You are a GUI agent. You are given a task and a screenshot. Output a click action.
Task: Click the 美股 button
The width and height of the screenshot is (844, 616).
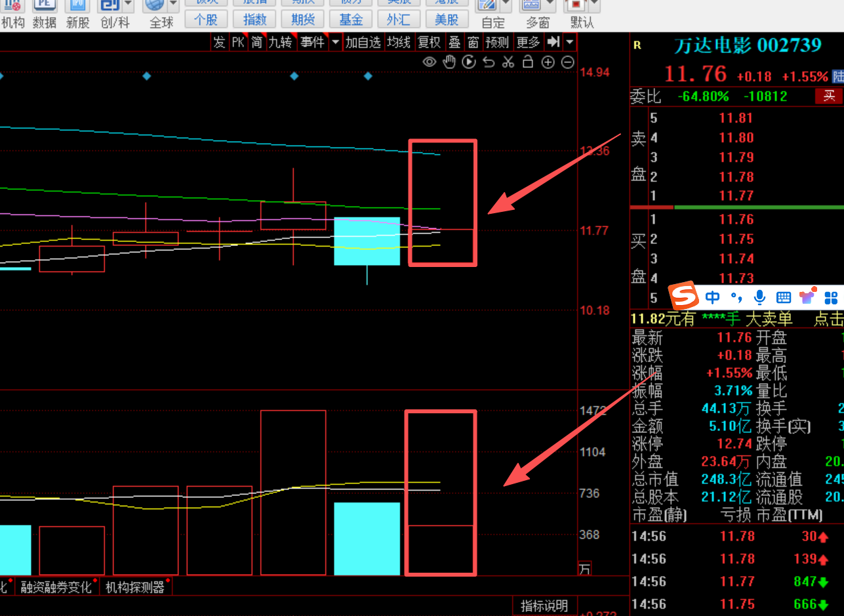[x=447, y=20]
